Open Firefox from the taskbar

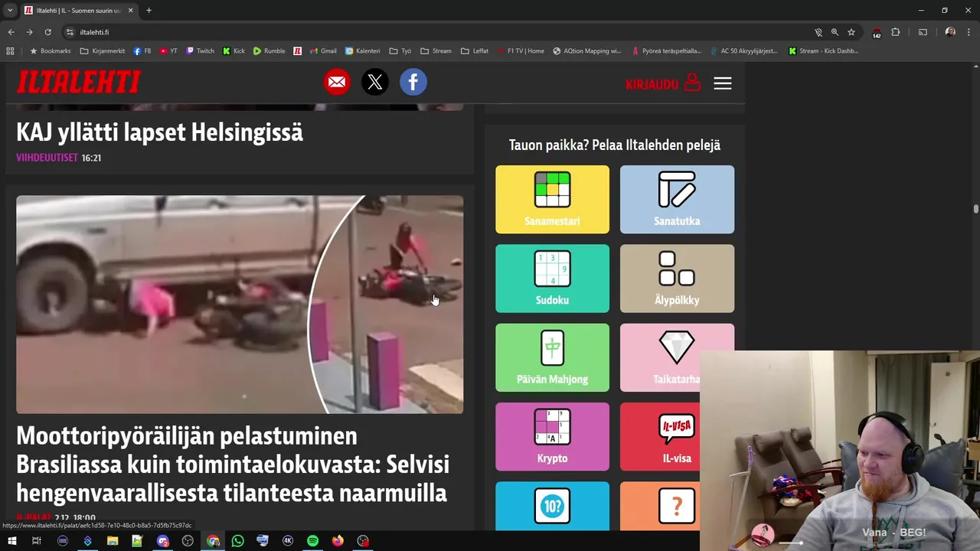pyautogui.click(x=338, y=541)
